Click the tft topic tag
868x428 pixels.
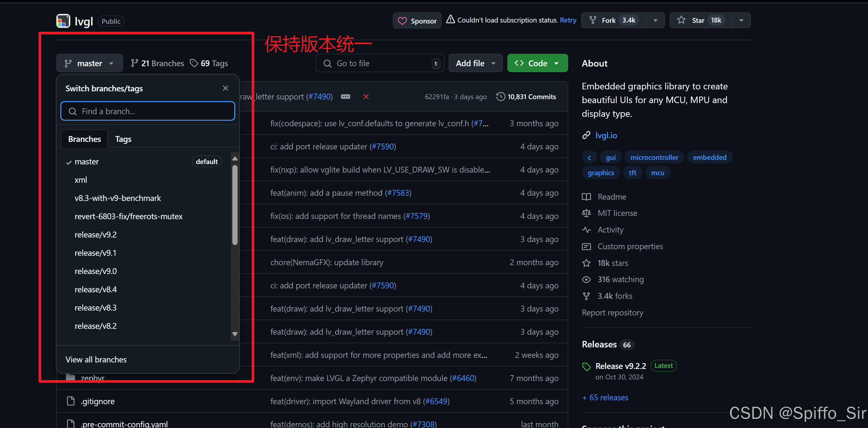coord(632,173)
